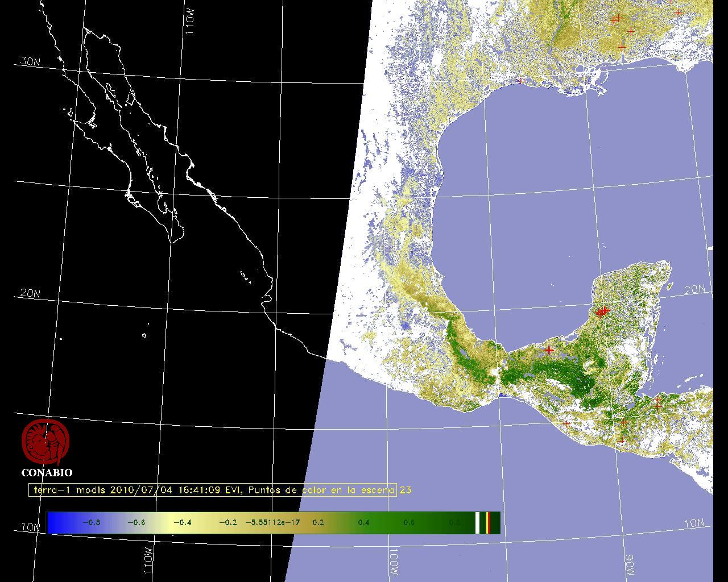Click the white stripe at color bar end
This screenshot has height=582, width=728.
coord(478,523)
